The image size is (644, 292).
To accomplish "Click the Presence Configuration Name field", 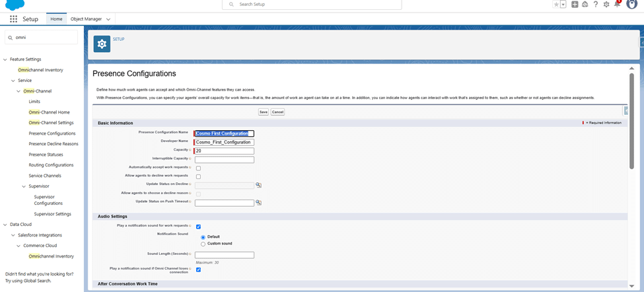I will pyautogui.click(x=225, y=133).
